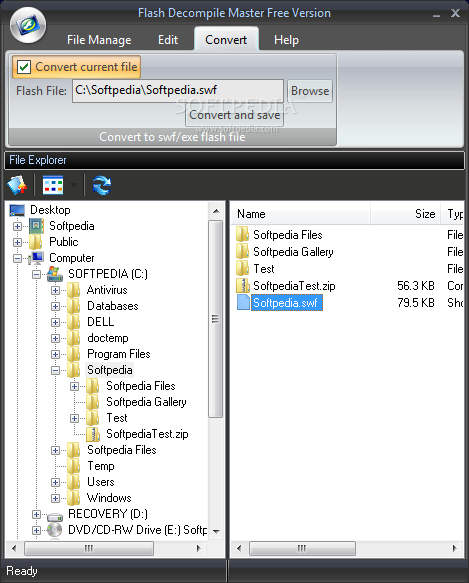
Task: Sort by the Name column header
Action: click(x=301, y=214)
